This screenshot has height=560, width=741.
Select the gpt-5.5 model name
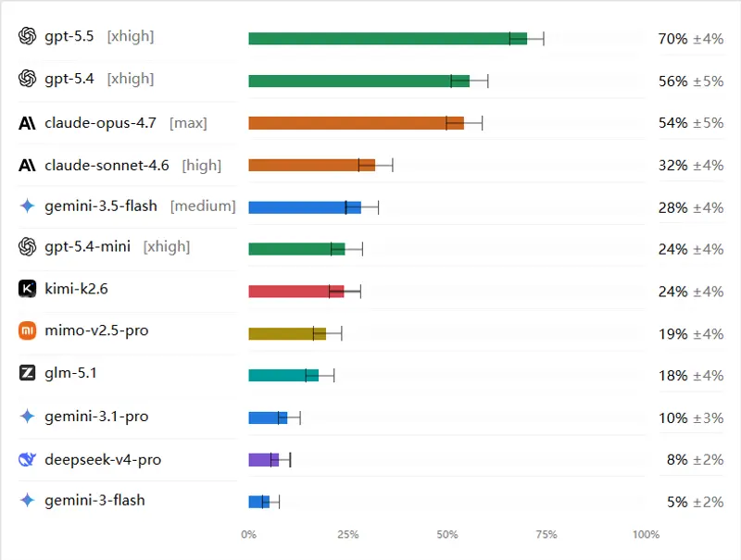tap(69, 36)
